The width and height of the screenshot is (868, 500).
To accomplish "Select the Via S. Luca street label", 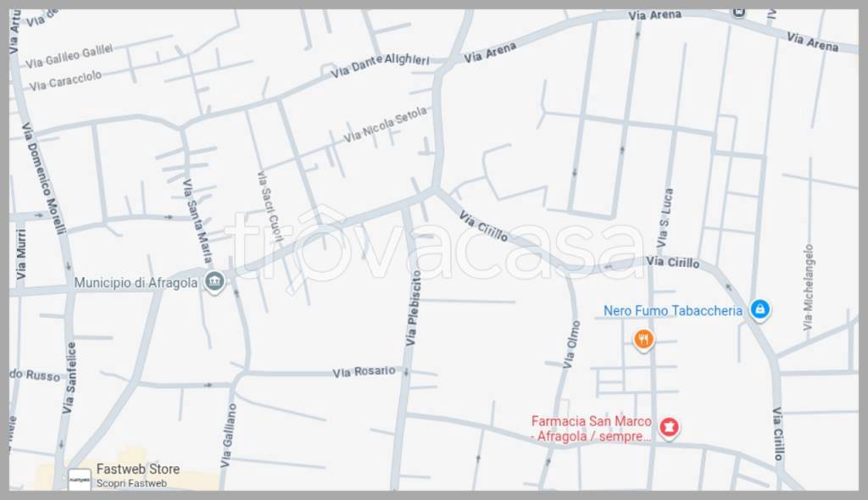I will (x=665, y=218).
